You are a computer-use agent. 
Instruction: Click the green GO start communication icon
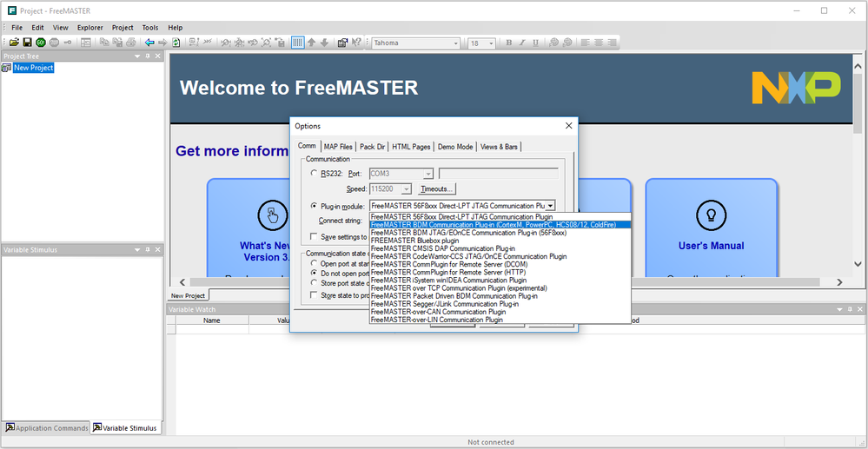(41, 43)
